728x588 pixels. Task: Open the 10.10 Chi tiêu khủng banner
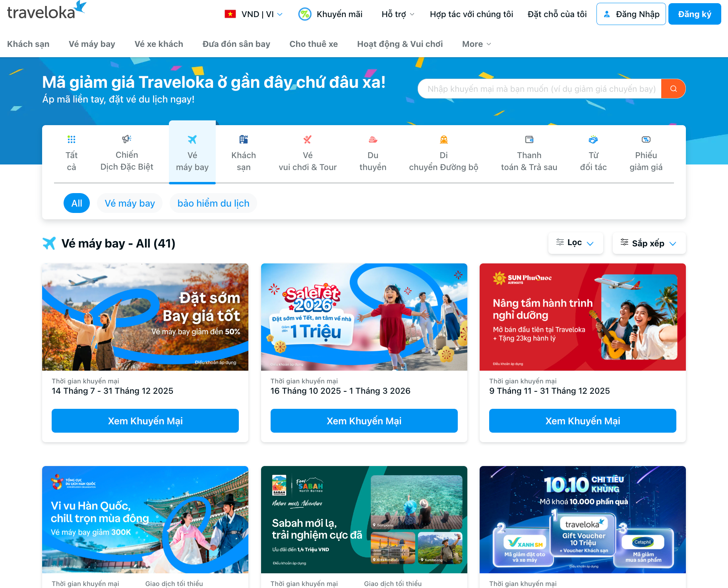click(x=583, y=520)
